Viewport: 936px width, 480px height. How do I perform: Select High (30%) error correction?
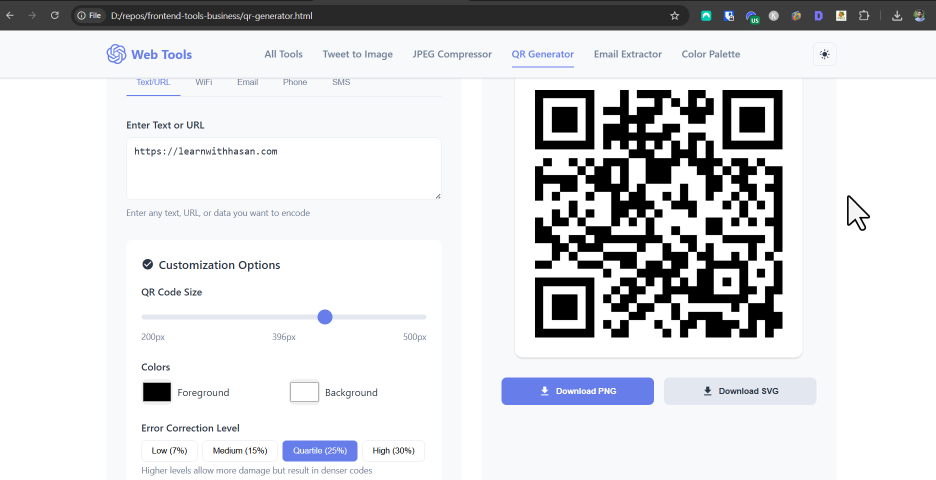[x=393, y=451]
